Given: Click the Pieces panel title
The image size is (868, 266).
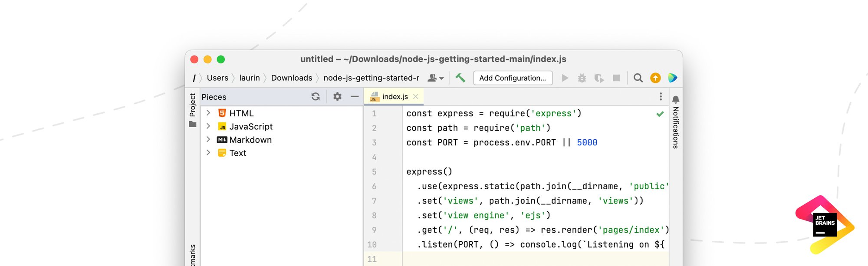Looking at the screenshot, I should [214, 97].
